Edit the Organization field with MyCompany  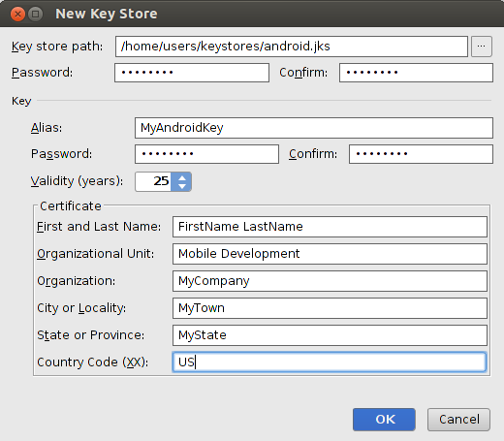click(330, 281)
